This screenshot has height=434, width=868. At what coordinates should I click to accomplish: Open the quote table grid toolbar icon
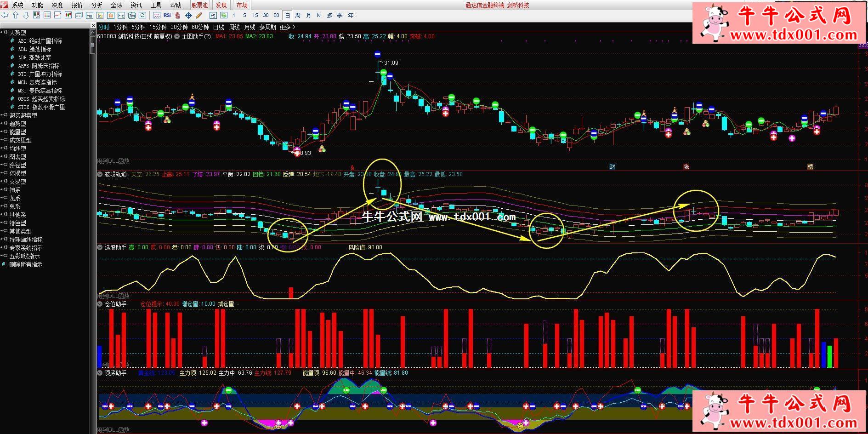click(x=47, y=15)
